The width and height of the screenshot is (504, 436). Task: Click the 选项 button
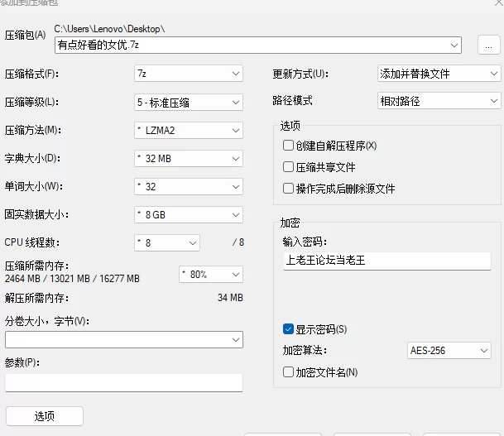point(44,416)
